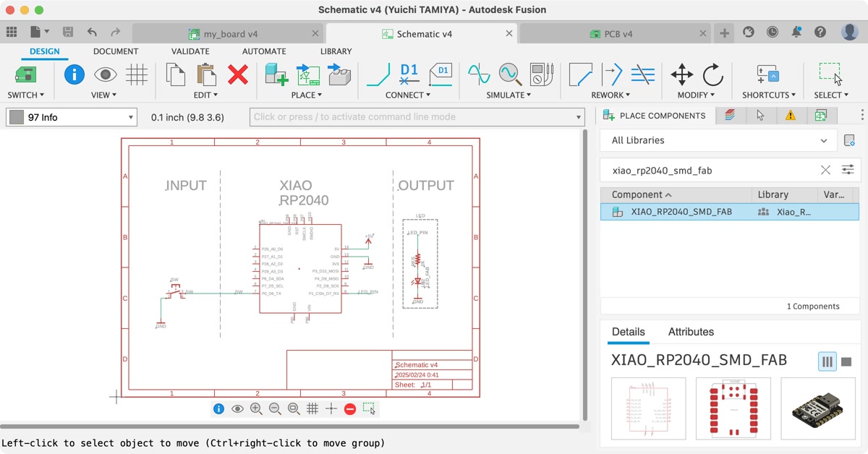The width and height of the screenshot is (868, 454).
Task: Click the D1 Label tag icon
Action: click(441, 74)
